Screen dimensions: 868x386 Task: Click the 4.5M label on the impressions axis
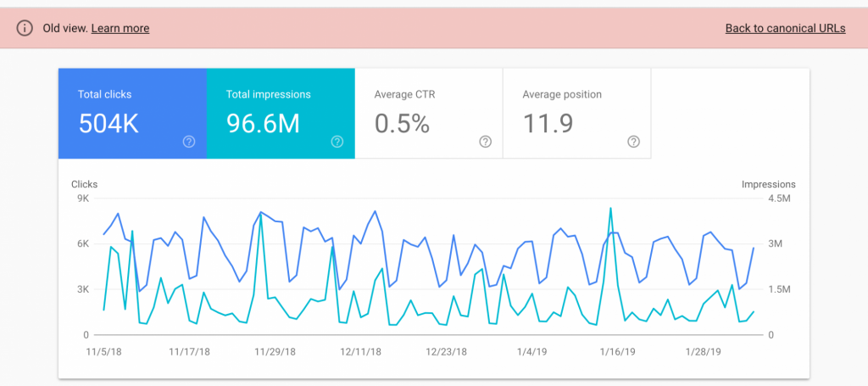(x=780, y=199)
